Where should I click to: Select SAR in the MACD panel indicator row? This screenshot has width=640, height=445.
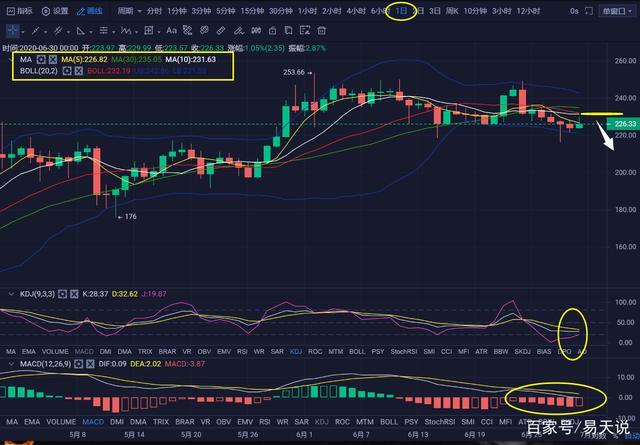coord(302,422)
